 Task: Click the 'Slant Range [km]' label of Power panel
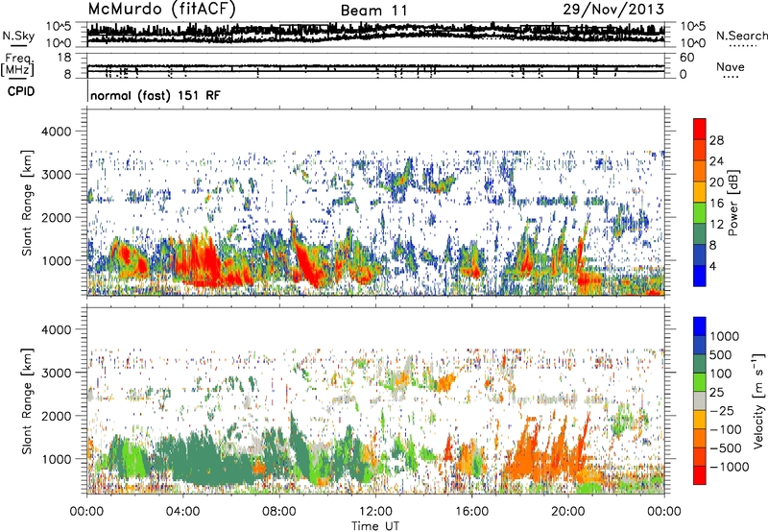click(27, 203)
